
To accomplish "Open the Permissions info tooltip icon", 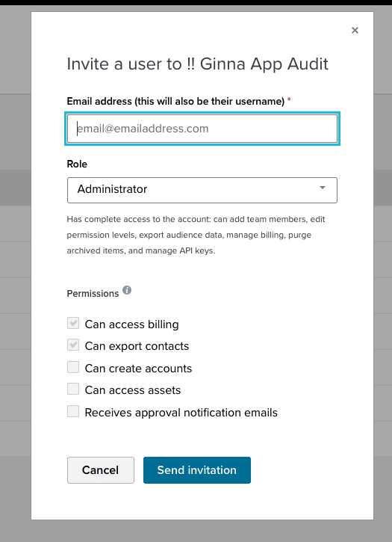I will click(127, 290).
